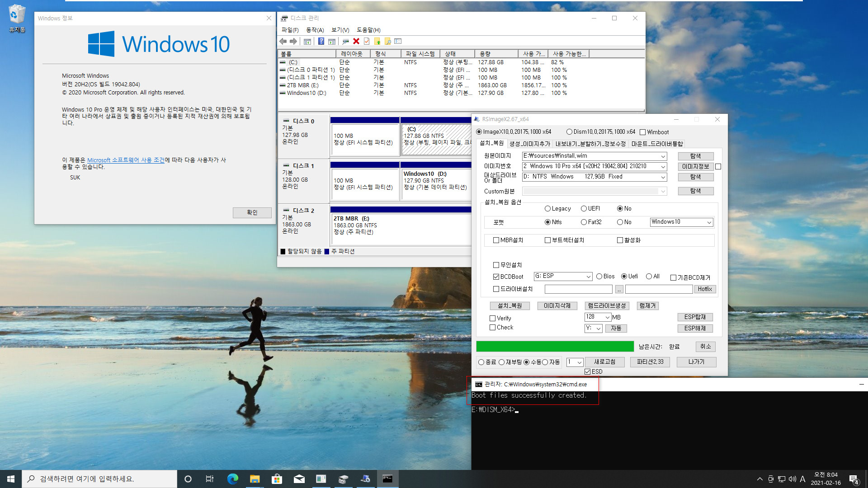Uncheck the BCDBoot checkbox

[x=496, y=277]
